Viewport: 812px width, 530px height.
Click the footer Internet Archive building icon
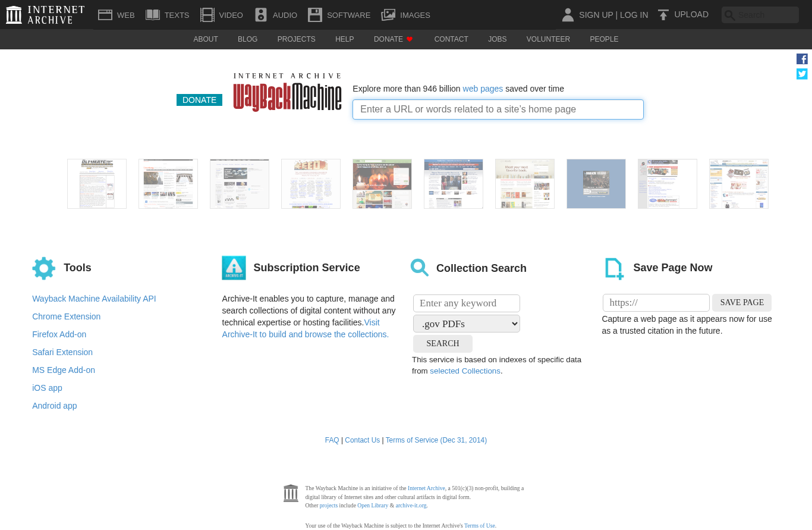coord(291,493)
